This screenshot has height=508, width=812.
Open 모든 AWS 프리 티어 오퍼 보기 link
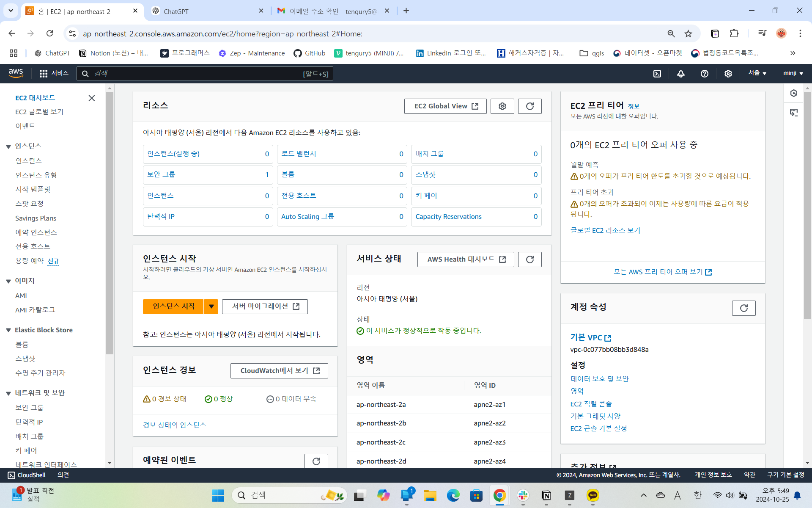click(663, 272)
